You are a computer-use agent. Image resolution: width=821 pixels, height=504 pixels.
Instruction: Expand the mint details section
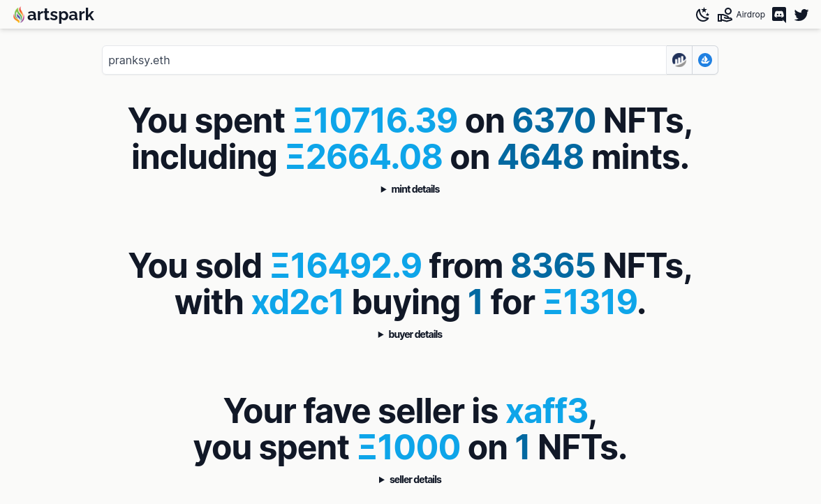point(410,189)
